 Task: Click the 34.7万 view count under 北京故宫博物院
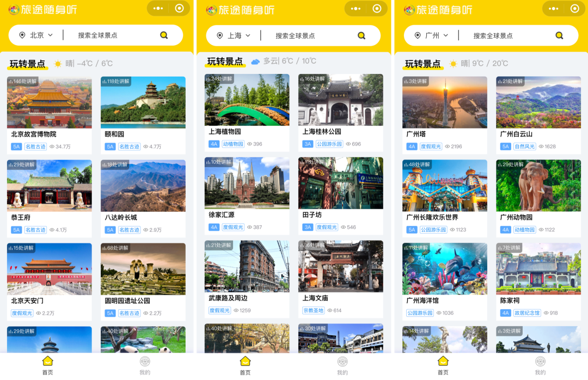pyautogui.click(x=60, y=146)
